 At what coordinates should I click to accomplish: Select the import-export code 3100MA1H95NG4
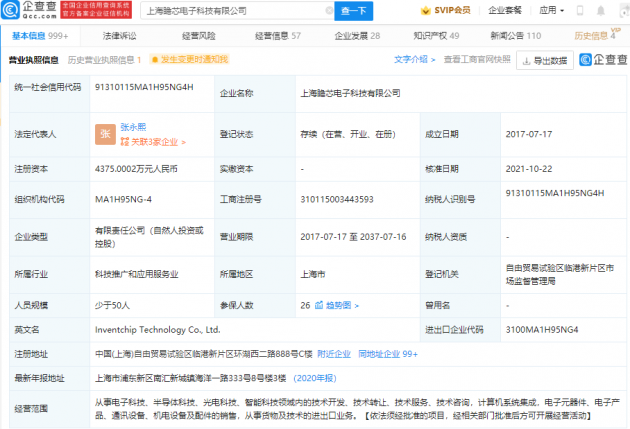[542, 330]
